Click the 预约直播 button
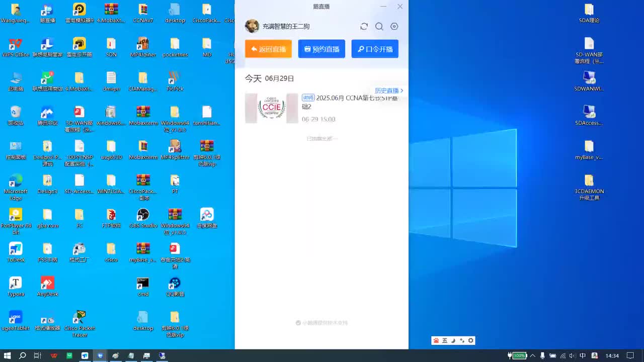The width and height of the screenshot is (644, 362). pos(321,49)
